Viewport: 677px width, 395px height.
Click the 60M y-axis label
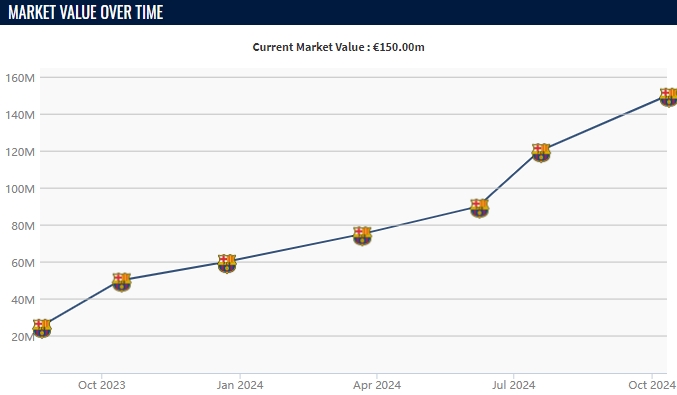coord(23,263)
